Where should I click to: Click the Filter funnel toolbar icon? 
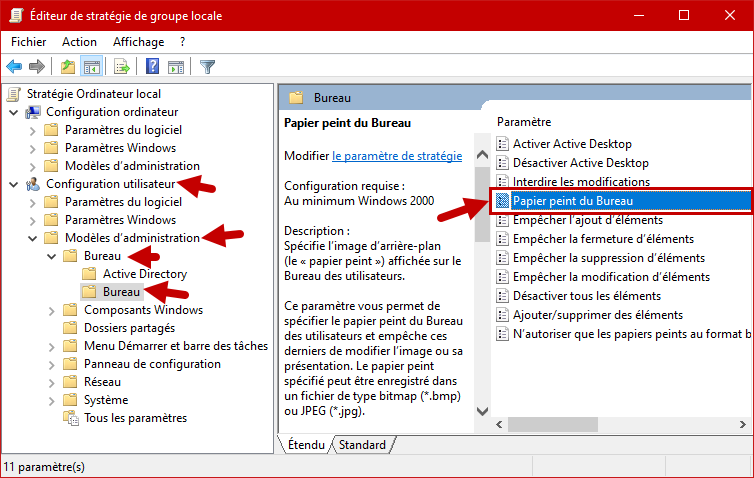tap(207, 66)
